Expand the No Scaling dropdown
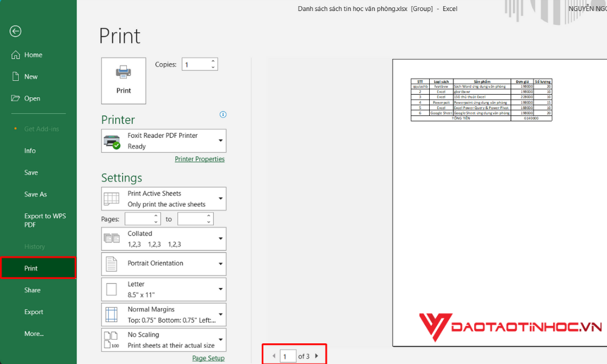Image resolution: width=607 pixels, height=364 pixels. click(163, 340)
